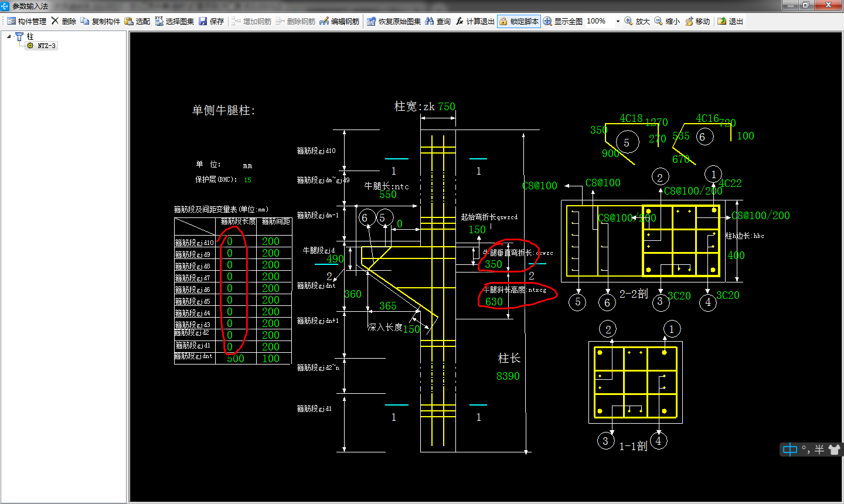
Task: Edit 牛腿垂直弯折长 value 350
Action: 493,264
